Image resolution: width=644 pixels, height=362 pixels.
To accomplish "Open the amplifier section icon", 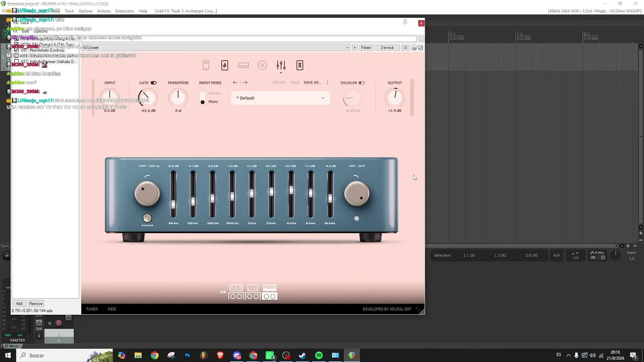I will (x=244, y=65).
